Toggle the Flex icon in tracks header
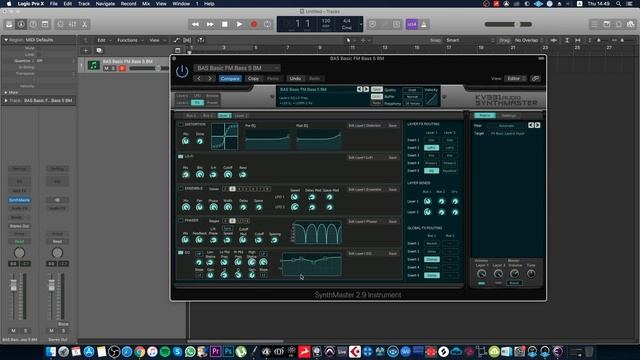Screen dimensions: 640x360 [x=187, y=40]
